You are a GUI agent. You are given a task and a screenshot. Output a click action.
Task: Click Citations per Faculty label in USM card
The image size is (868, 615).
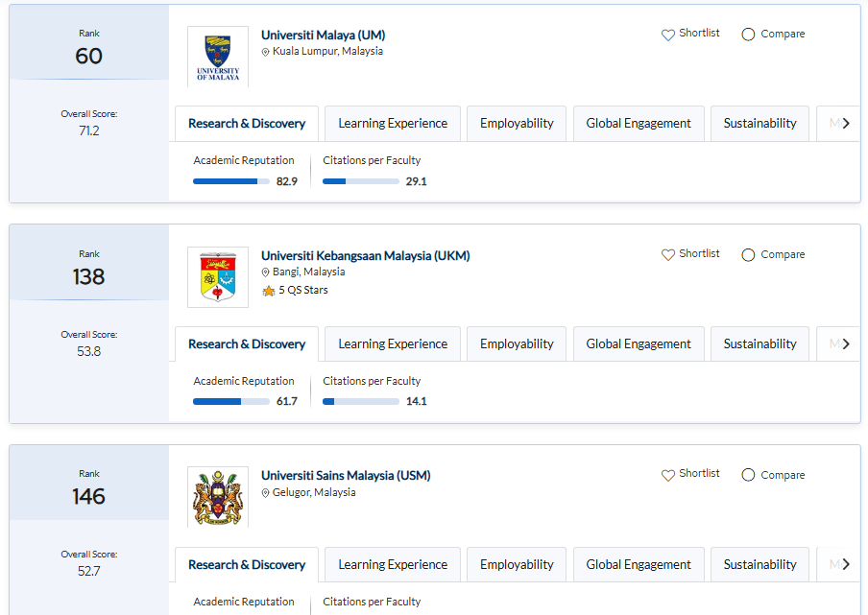pyautogui.click(x=372, y=602)
